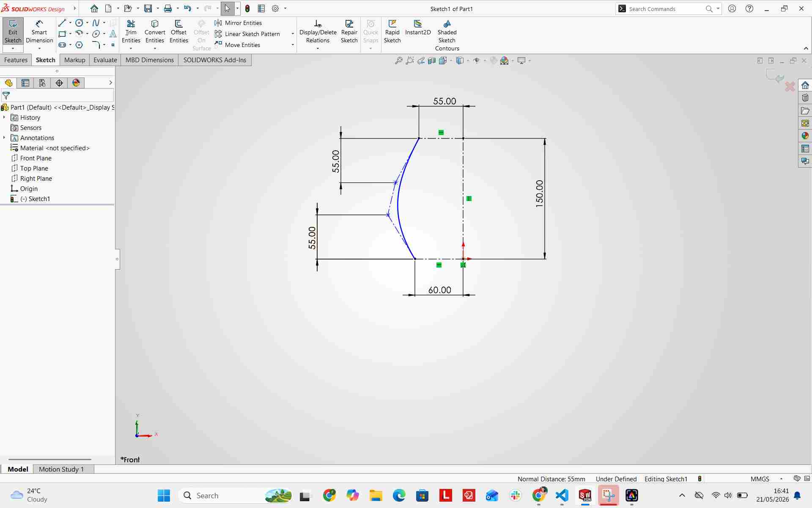Select the Circle sketch tool
Viewport: 812px width, 508px height.
(79, 23)
